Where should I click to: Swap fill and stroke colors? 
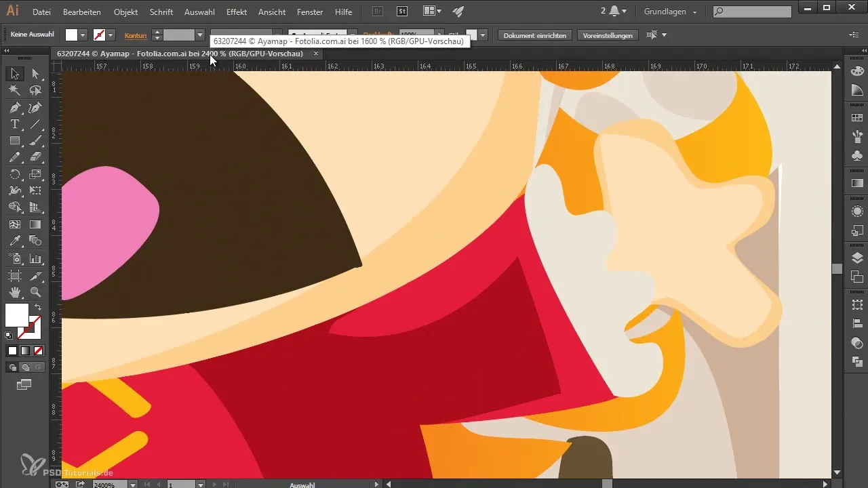click(x=38, y=308)
